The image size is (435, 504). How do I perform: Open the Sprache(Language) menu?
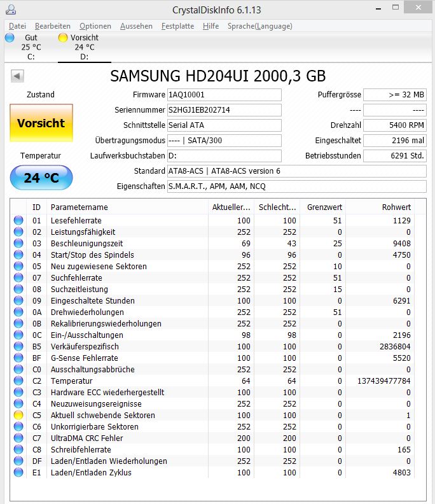[260, 26]
